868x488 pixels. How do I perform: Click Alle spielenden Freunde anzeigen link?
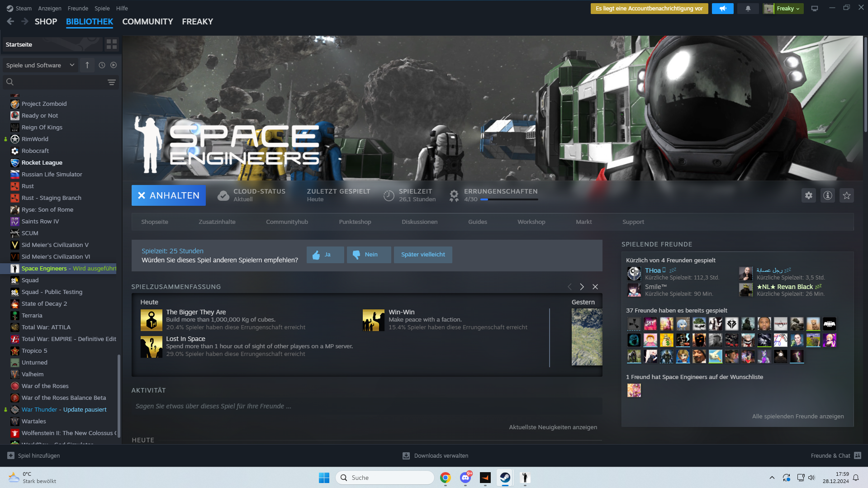click(x=797, y=417)
